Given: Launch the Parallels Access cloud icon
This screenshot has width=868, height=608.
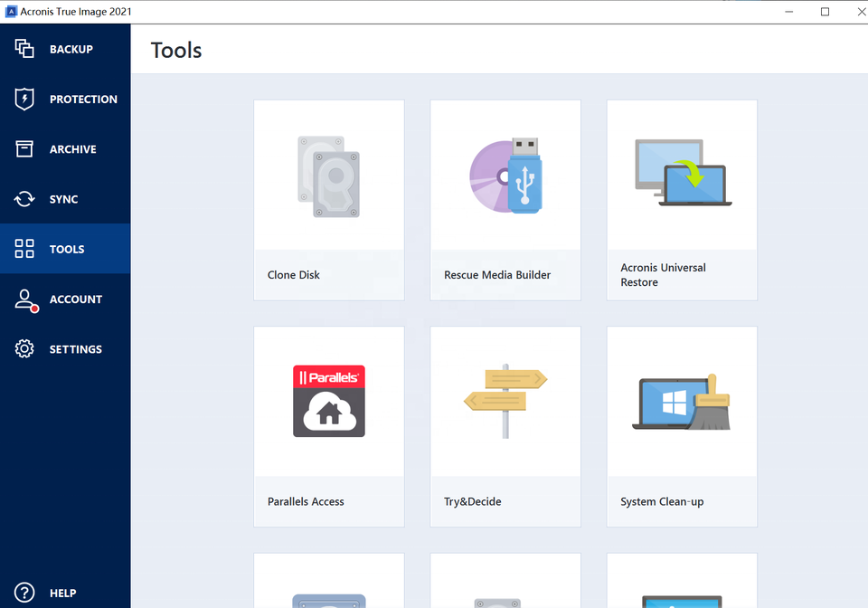Looking at the screenshot, I should pyautogui.click(x=329, y=402).
